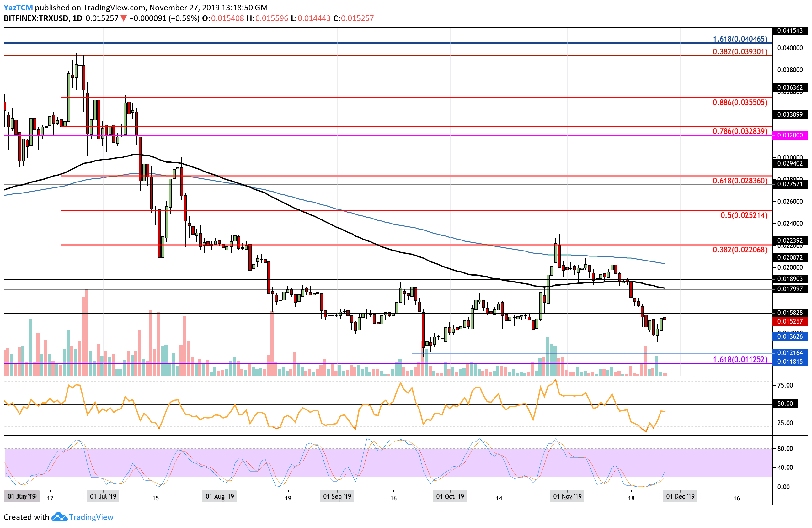Image resolution: width=812 pixels, height=528 pixels.
Task: Click the 0.027521 price axis tag
Action: tap(790, 184)
